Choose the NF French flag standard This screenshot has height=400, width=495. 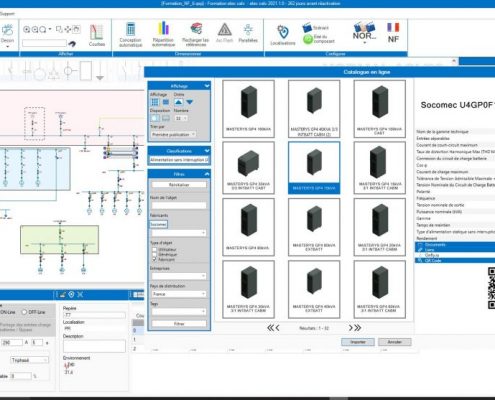393,33
